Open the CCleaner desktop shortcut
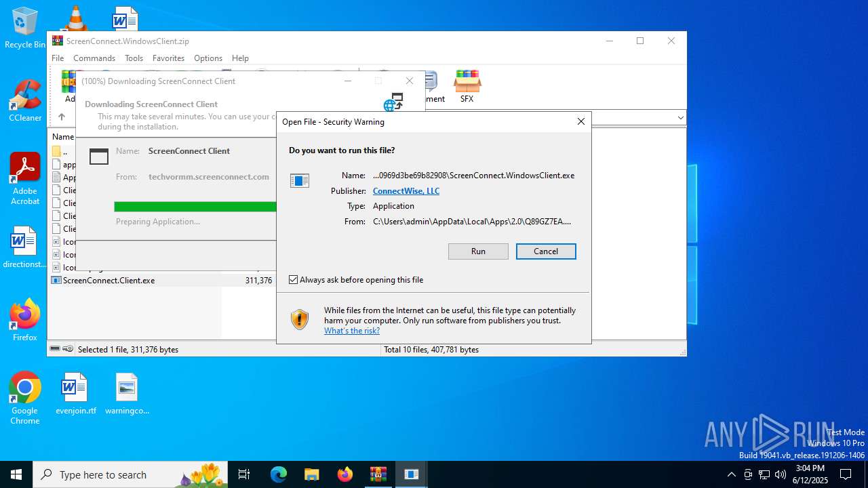 pos(25,101)
